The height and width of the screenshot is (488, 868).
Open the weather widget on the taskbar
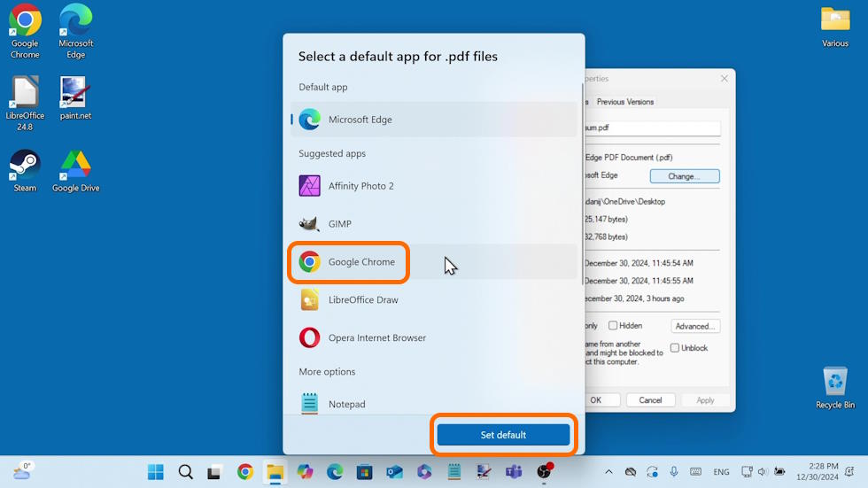(22, 471)
